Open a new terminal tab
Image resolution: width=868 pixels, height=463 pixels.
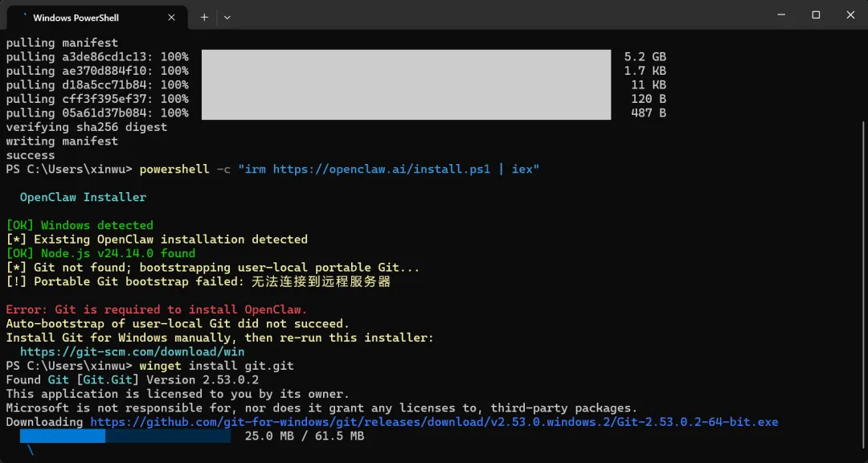(204, 17)
